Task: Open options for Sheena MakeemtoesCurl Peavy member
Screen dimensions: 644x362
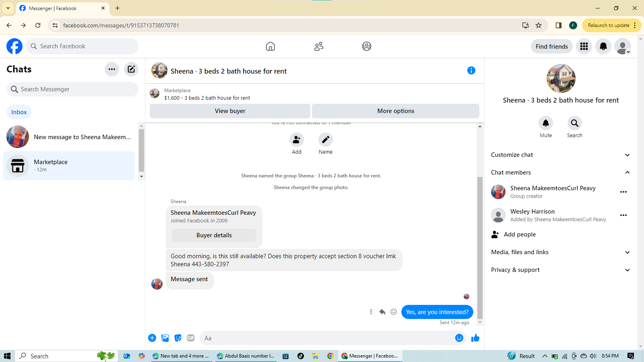Action: pyautogui.click(x=623, y=192)
